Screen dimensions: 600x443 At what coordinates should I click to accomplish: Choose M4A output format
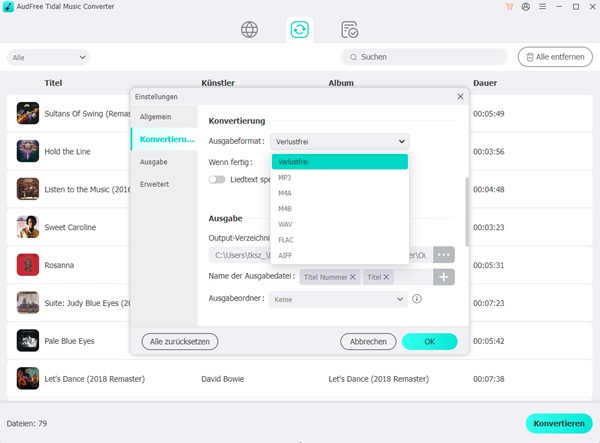pos(340,193)
